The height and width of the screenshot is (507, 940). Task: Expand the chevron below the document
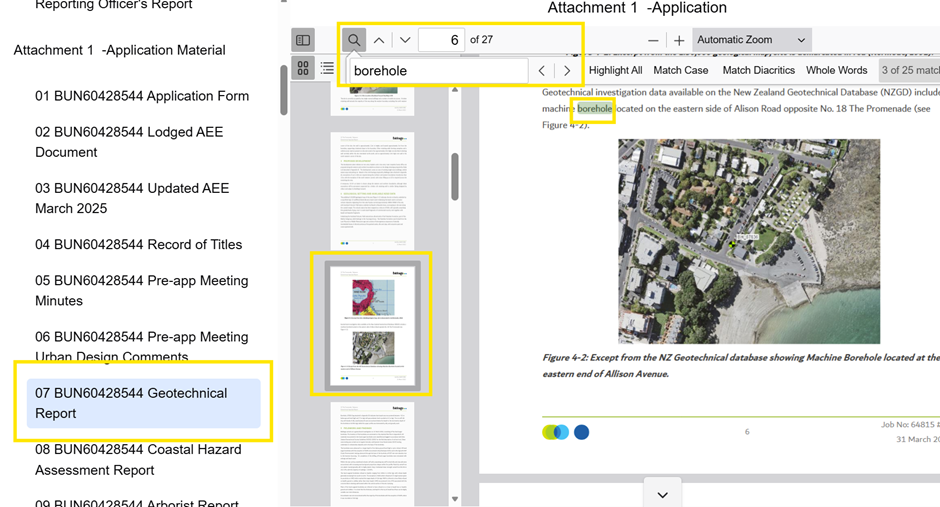tap(662, 493)
